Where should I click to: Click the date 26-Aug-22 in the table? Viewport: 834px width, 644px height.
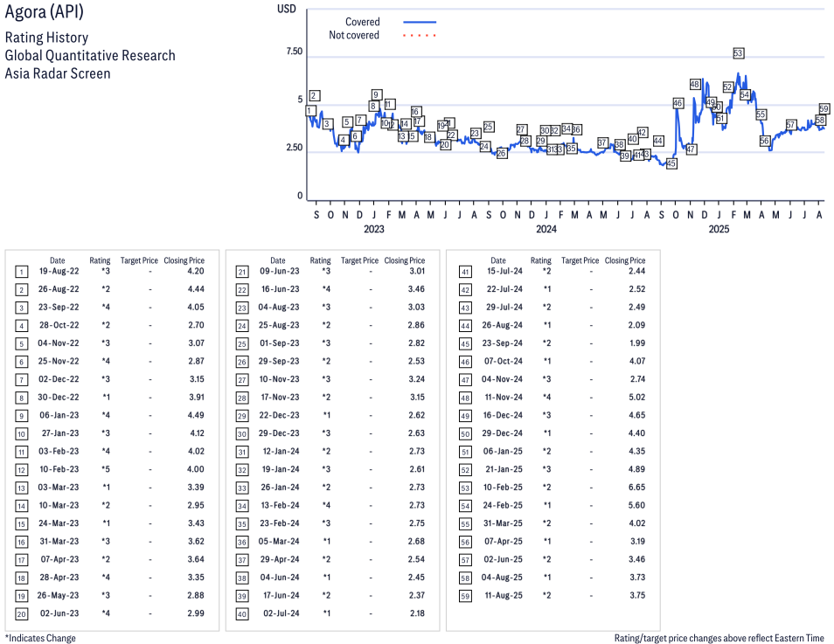tap(59, 289)
